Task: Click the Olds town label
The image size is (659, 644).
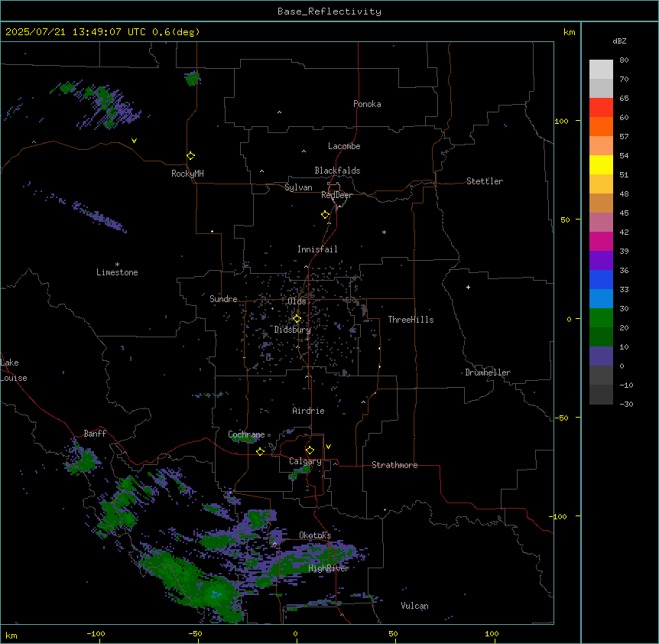Action: (x=297, y=301)
